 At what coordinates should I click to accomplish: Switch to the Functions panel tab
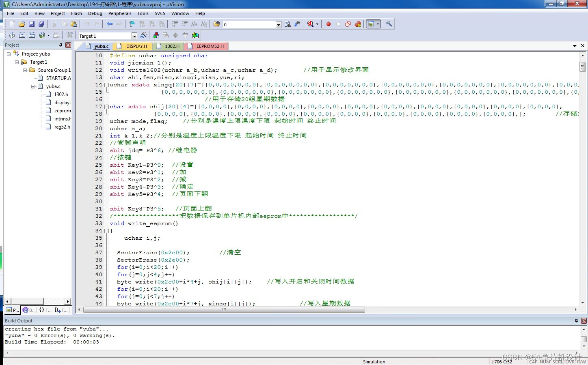45,310
